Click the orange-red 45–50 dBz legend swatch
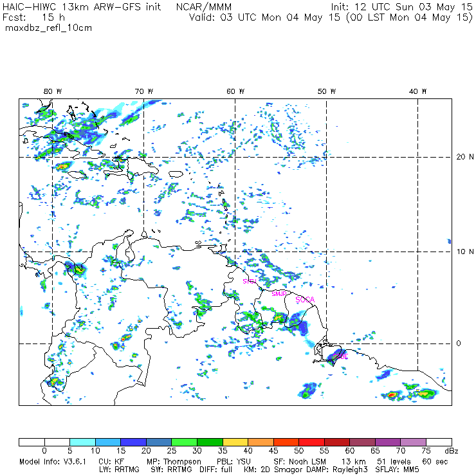Viewport: 476px width, 476px height. [x=286, y=442]
